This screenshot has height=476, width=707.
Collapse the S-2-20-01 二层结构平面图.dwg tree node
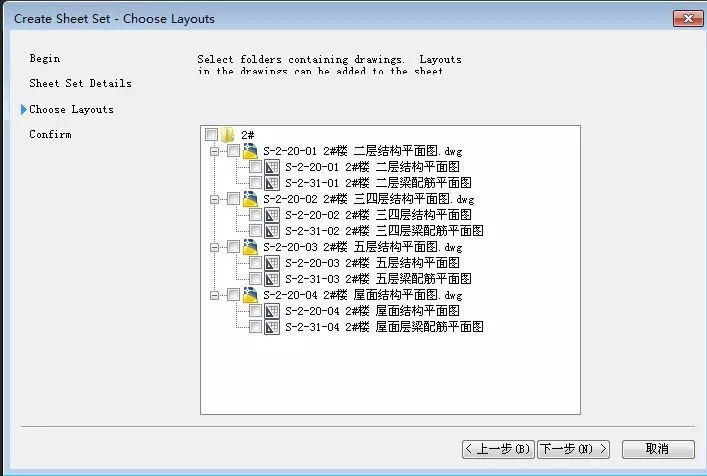(x=214, y=151)
